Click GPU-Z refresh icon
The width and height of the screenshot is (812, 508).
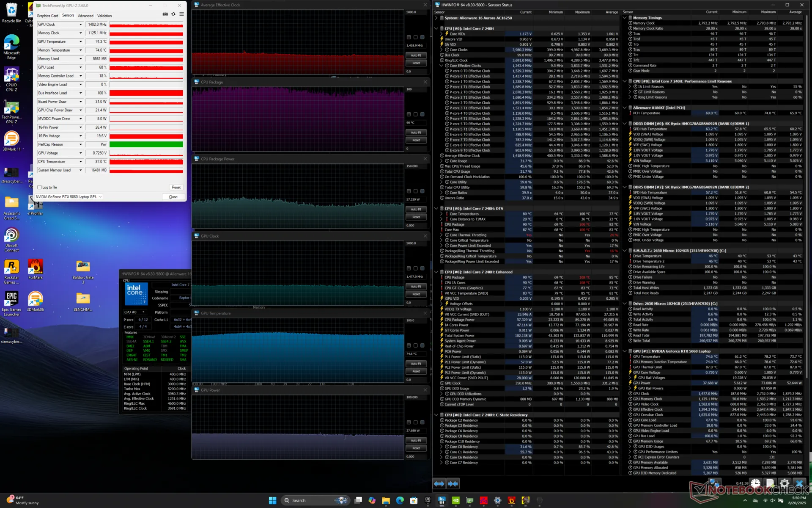(x=173, y=14)
